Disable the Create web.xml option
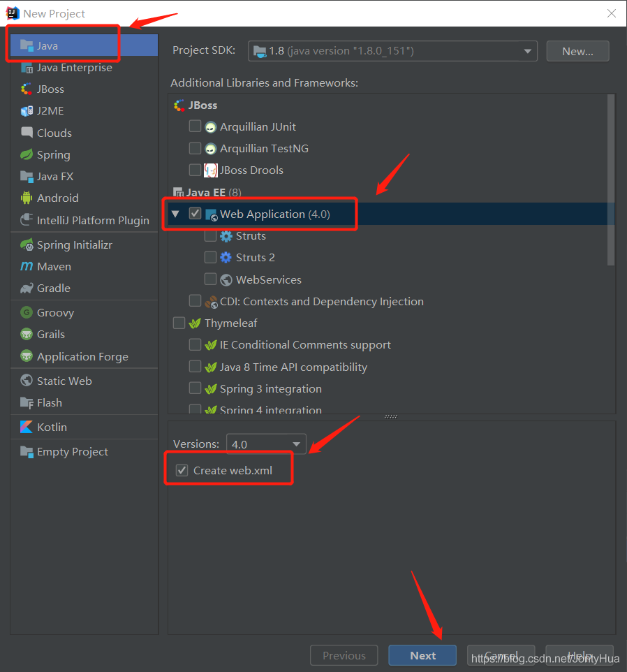 [182, 469]
